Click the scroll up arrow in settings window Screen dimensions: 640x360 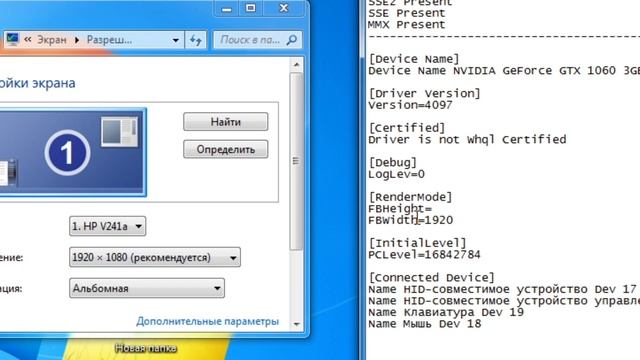point(297,64)
